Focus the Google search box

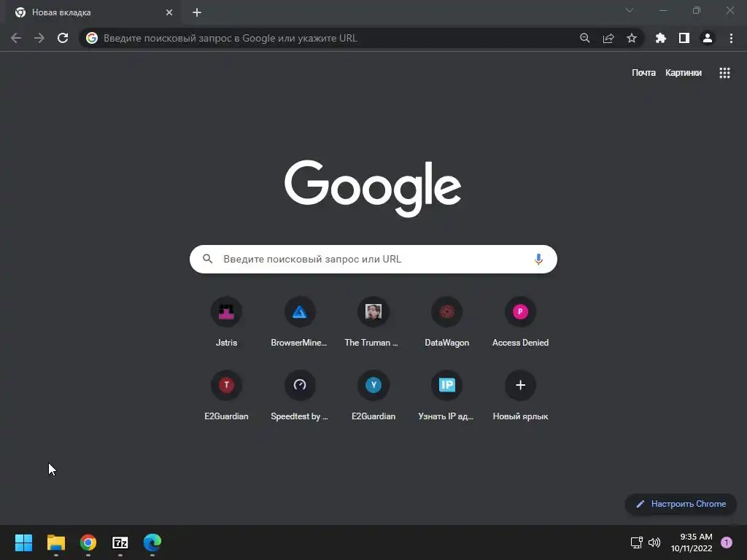click(x=373, y=259)
